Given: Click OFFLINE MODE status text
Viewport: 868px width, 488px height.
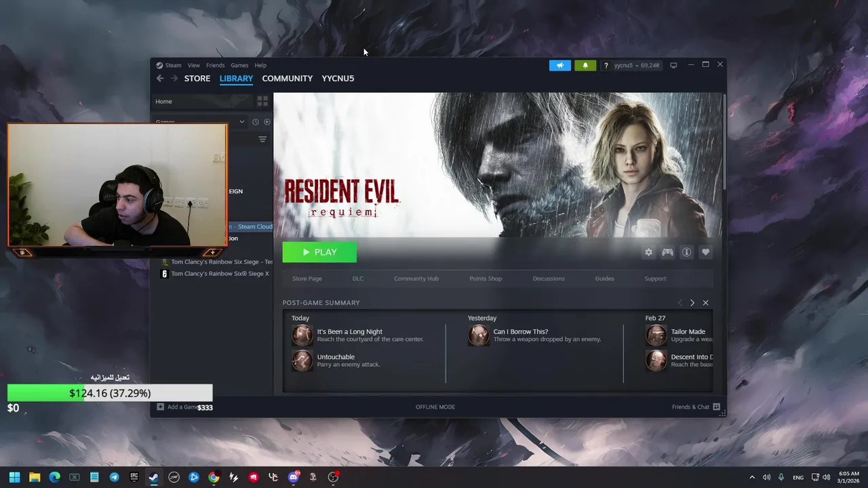Looking at the screenshot, I should 435,407.
